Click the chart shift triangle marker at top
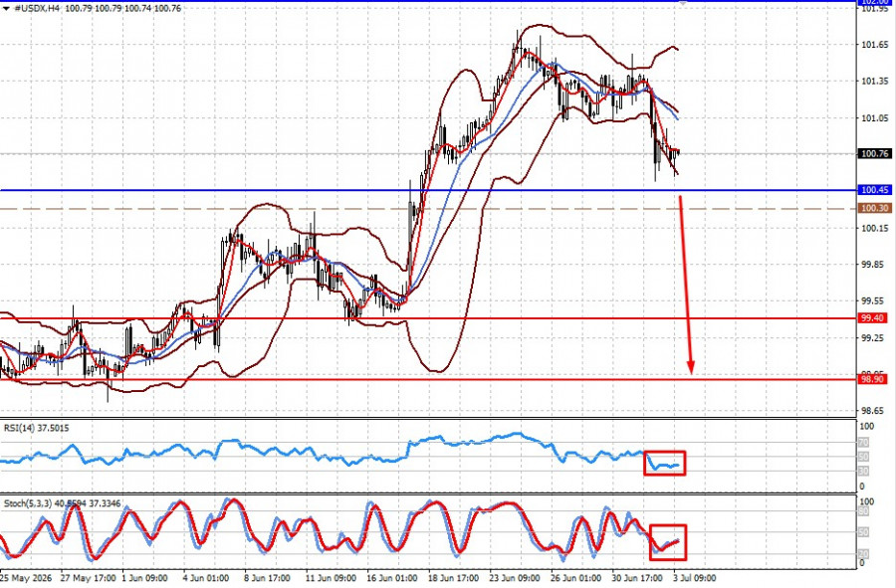The width and height of the screenshot is (896, 588). coord(682,4)
